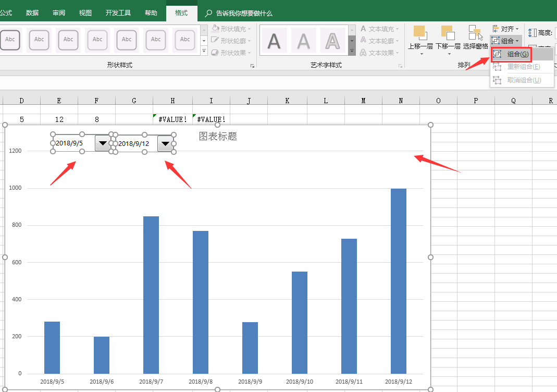Click the chart bar for 2018/9/10
Viewport: 557px width, 392px height.
tap(300, 323)
